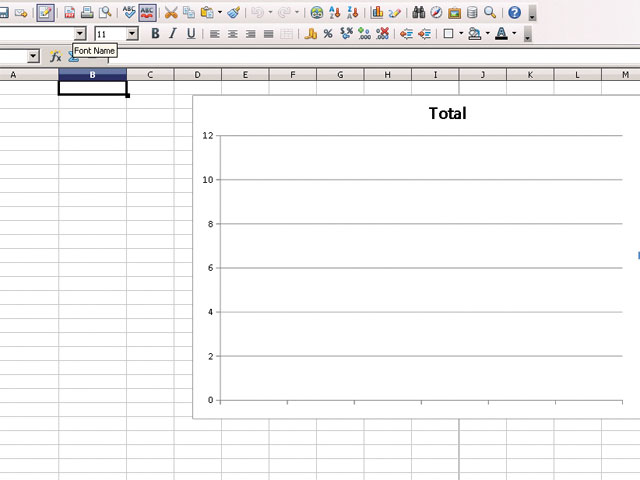Justify the cell content
This screenshot has height=480, width=640.
click(x=268, y=34)
